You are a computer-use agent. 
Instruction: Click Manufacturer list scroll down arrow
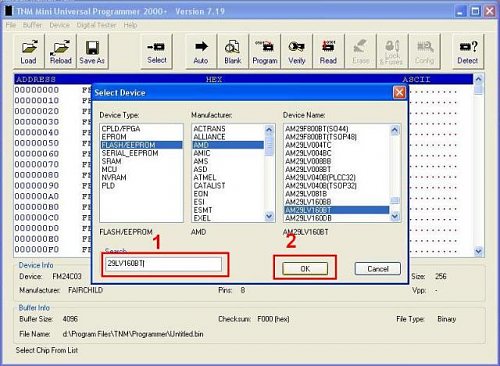click(269, 217)
